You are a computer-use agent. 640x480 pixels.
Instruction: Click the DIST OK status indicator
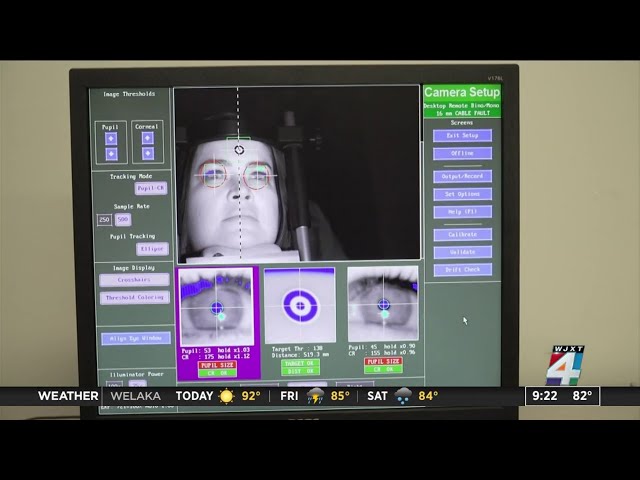click(300, 371)
